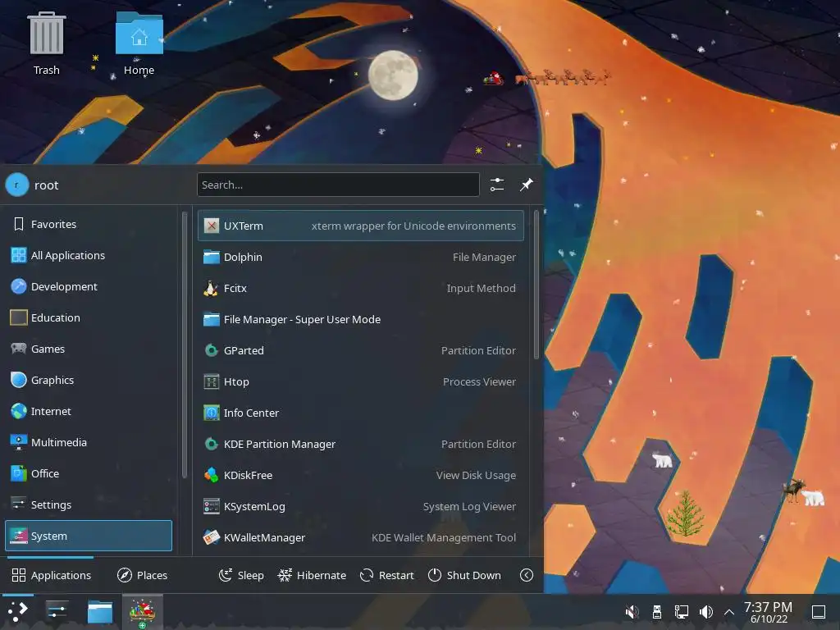This screenshot has width=840, height=630.
Task: Select the Development category
Action: point(89,286)
